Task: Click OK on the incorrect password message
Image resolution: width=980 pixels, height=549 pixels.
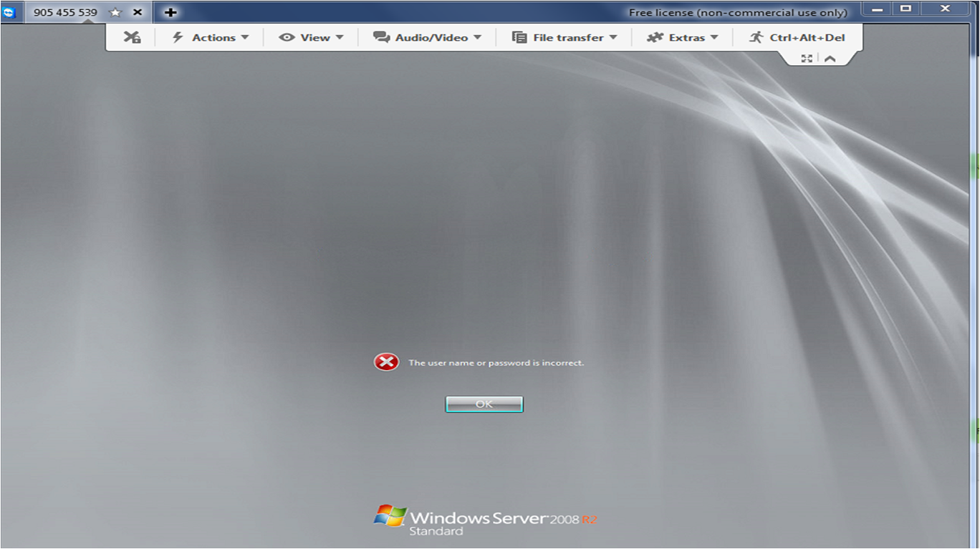Action: tap(484, 404)
